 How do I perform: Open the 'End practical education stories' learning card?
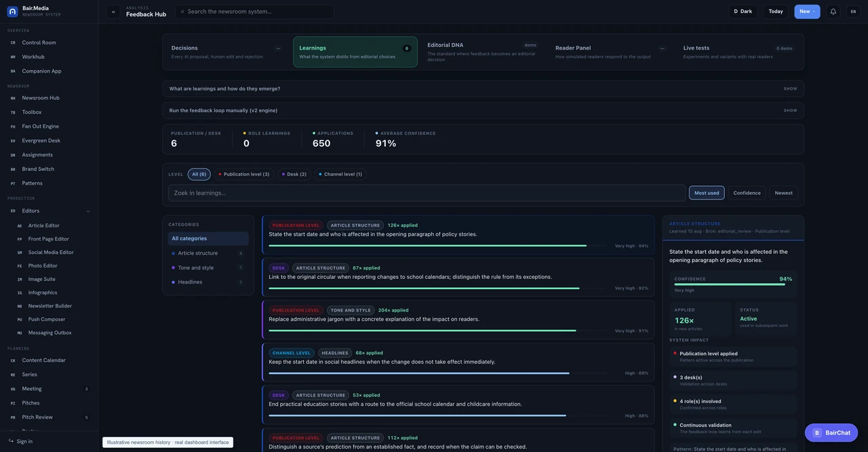click(x=458, y=404)
